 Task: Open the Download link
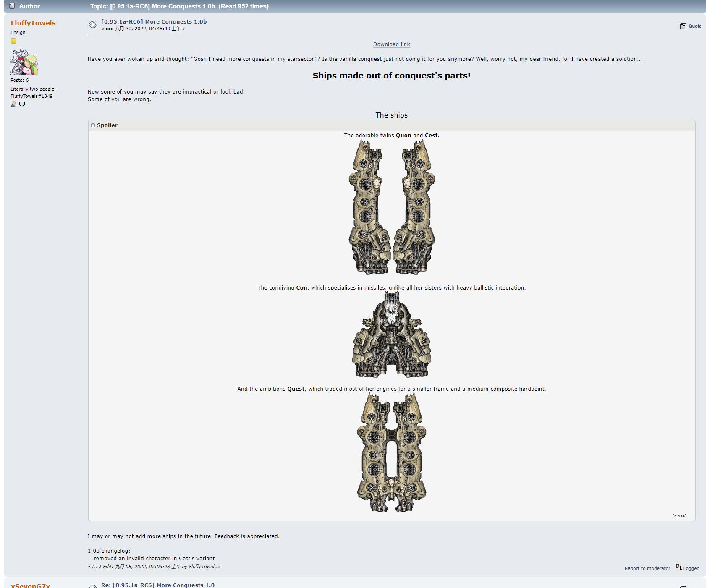click(391, 44)
